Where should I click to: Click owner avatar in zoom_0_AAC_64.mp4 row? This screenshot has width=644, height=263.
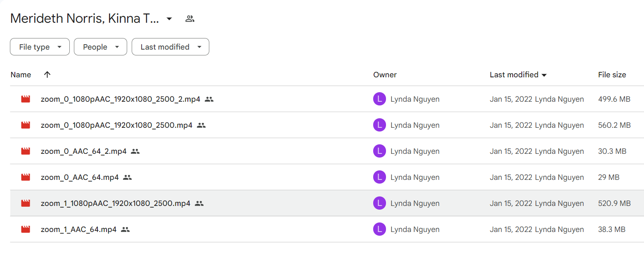click(379, 177)
